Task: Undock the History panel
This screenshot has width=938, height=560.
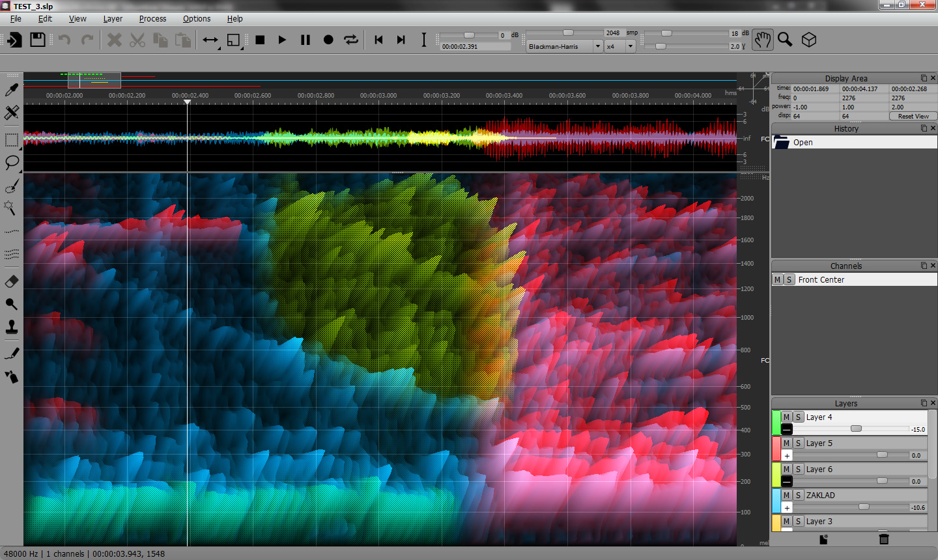Action: pyautogui.click(x=924, y=128)
